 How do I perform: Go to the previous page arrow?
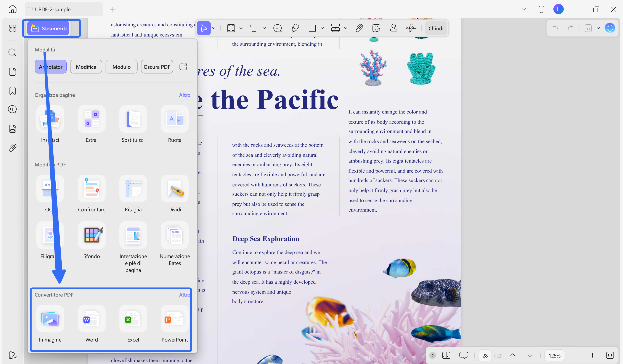[513, 355]
